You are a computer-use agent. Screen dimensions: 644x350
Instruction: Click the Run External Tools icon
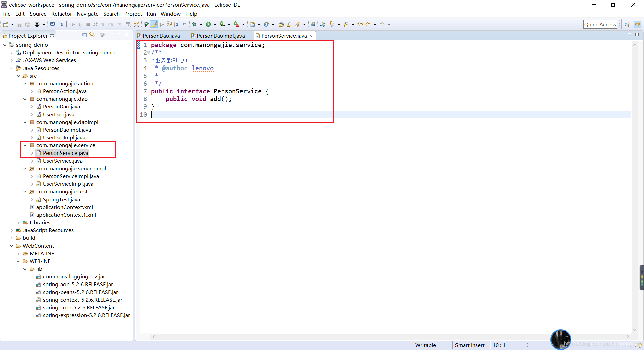point(236,24)
